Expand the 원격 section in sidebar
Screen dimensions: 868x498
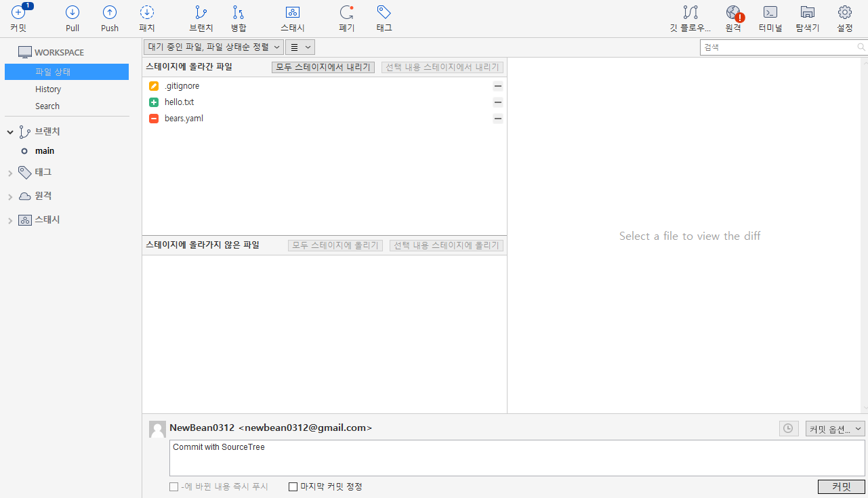(10, 196)
